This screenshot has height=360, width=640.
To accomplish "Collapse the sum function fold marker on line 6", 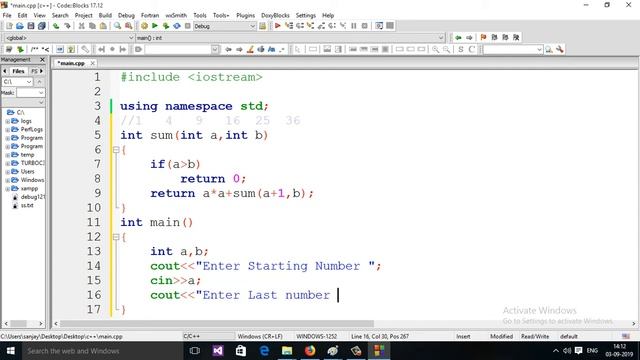I will click(x=116, y=150).
